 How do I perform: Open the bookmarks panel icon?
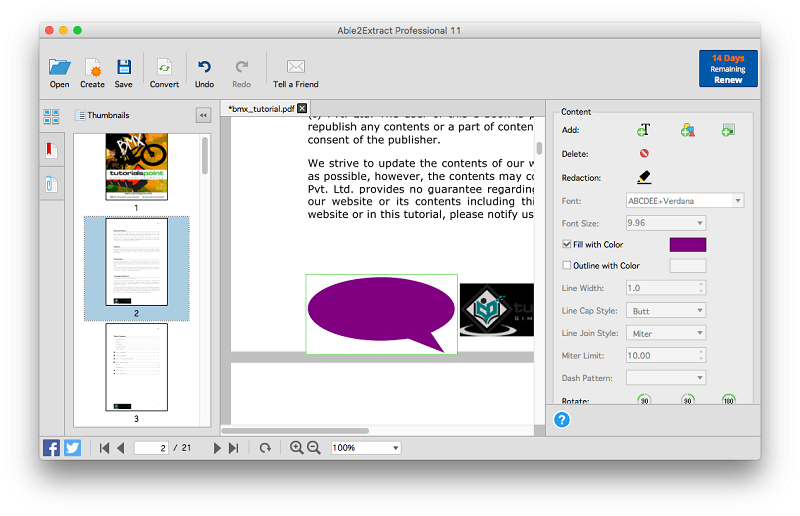[x=51, y=150]
